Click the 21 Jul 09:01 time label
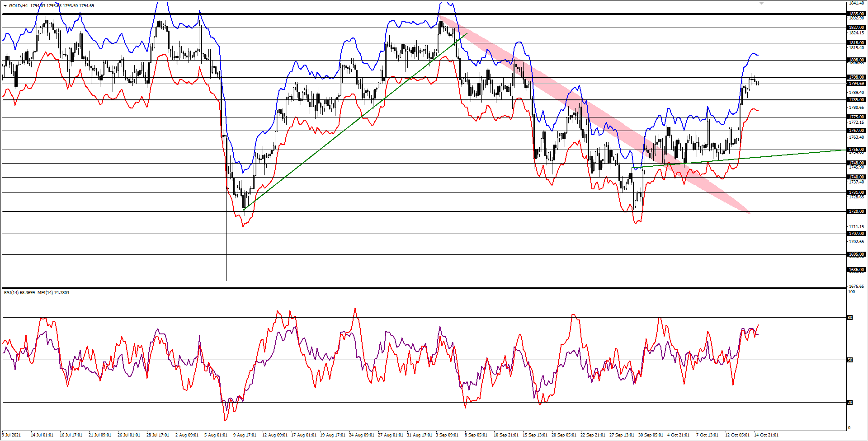 (100, 435)
